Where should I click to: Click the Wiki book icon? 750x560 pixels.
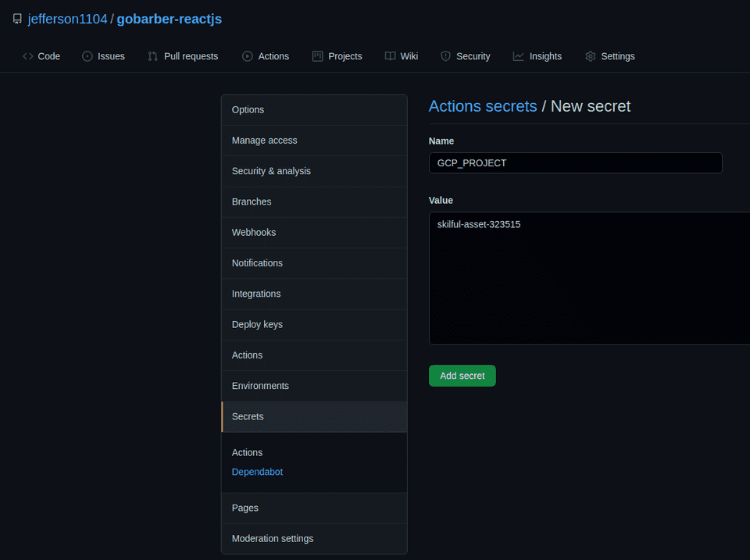tap(390, 56)
